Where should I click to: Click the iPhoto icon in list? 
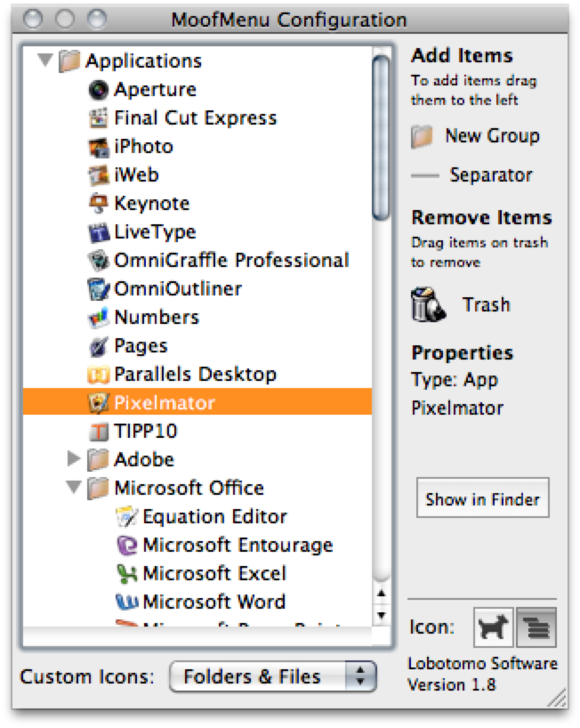99,147
